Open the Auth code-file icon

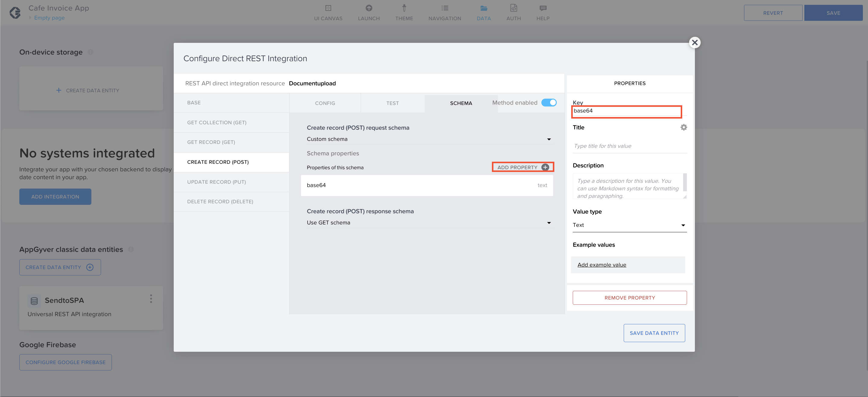514,8
